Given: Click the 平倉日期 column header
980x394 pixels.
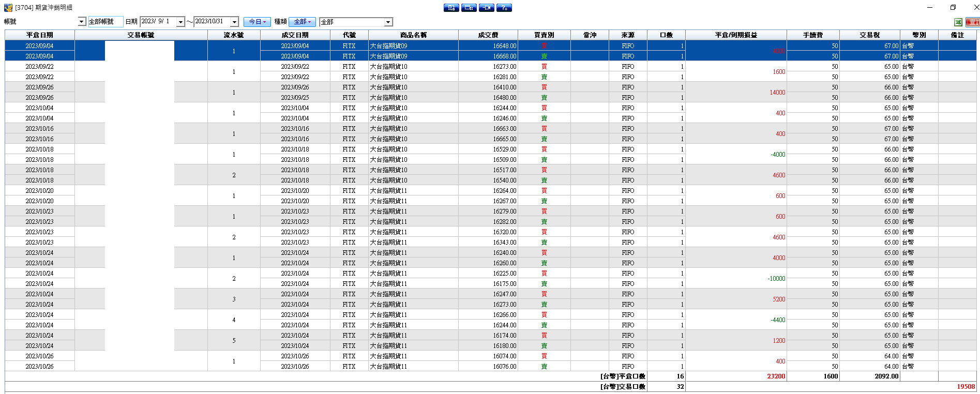Looking at the screenshot, I should pos(40,35).
